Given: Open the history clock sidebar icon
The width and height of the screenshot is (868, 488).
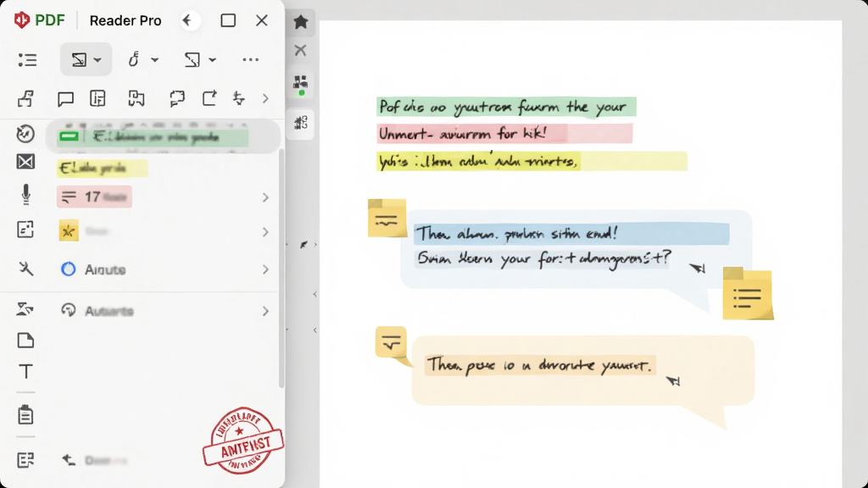Looking at the screenshot, I should 25,133.
